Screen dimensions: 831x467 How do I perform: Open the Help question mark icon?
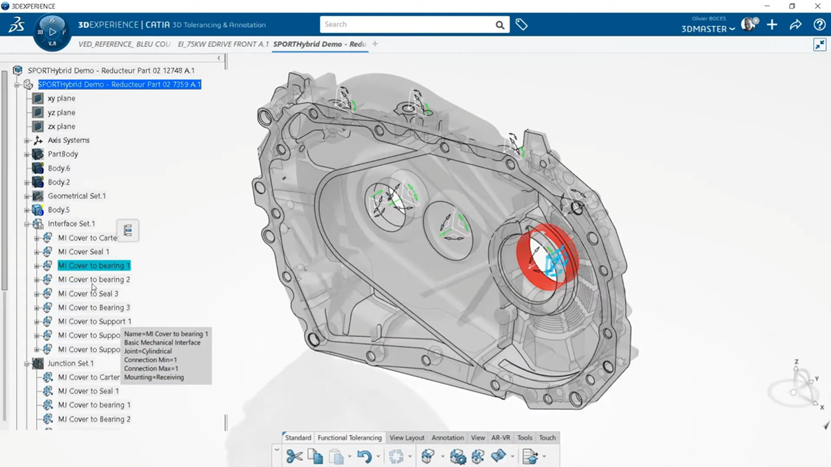click(x=819, y=25)
